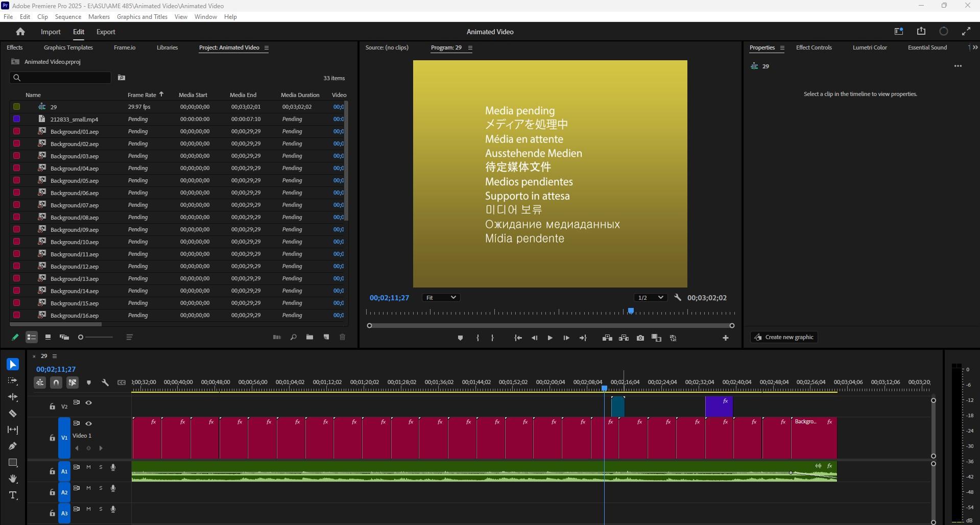980x525 pixels.
Task: Open Program: 29 panel menu
Action: (470, 47)
